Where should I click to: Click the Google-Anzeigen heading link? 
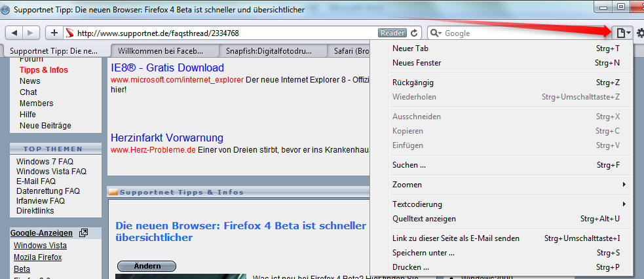coord(41,233)
